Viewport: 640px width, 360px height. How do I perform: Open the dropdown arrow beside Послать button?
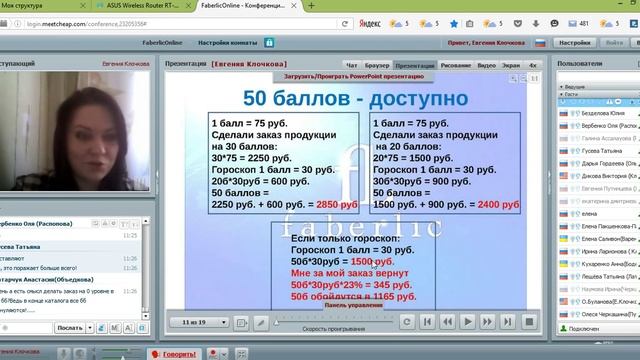click(90, 328)
